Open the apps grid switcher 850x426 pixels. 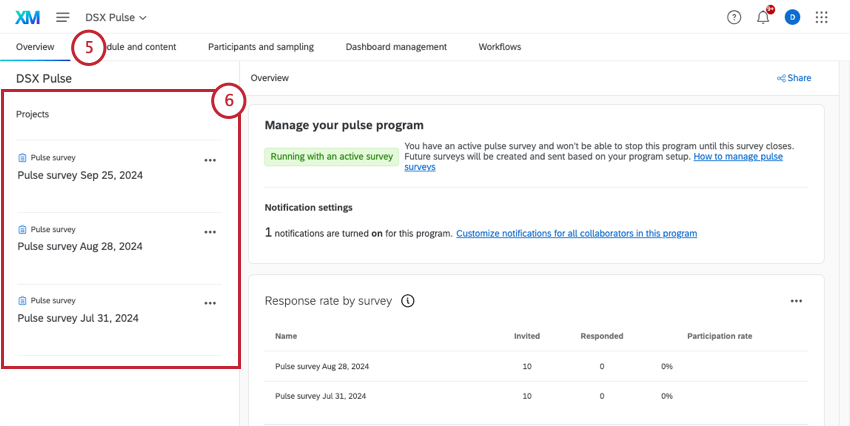(822, 17)
